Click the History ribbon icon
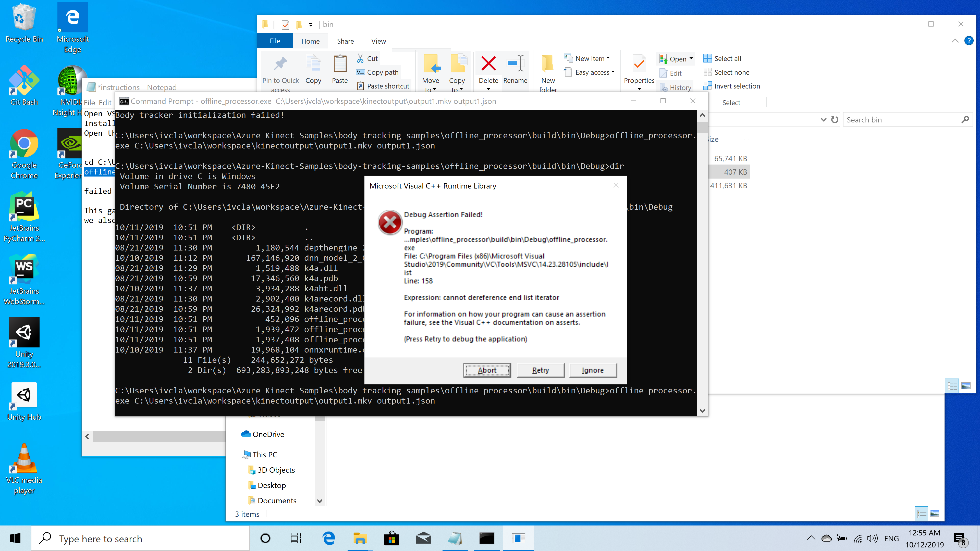Image resolution: width=980 pixels, height=551 pixels. pyautogui.click(x=664, y=87)
